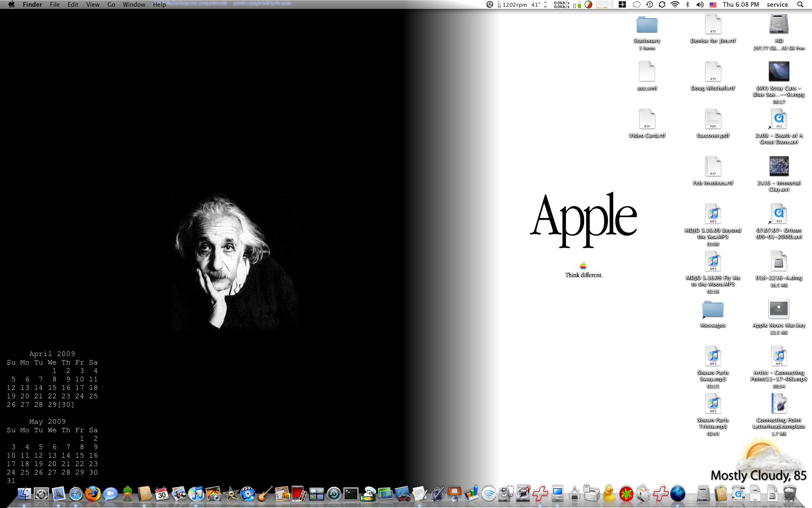The width and height of the screenshot is (812, 508).
Task: Open the HD drive on the desktop
Action: pos(779,24)
